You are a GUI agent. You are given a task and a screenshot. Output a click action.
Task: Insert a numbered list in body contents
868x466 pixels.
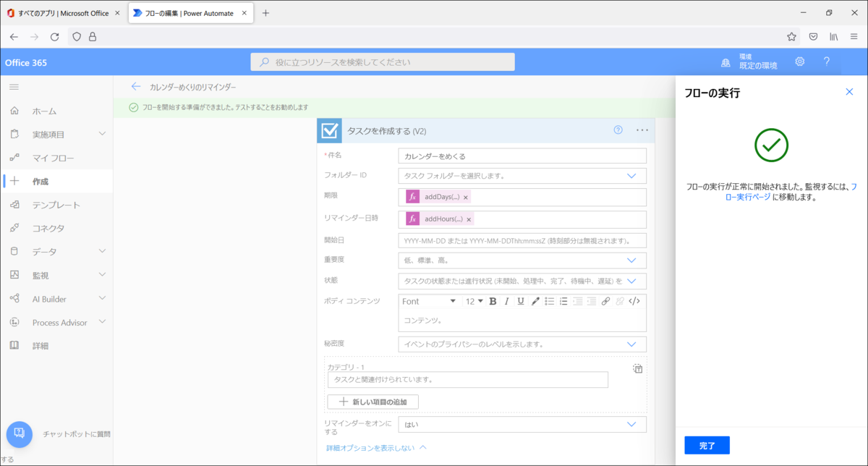coord(564,301)
